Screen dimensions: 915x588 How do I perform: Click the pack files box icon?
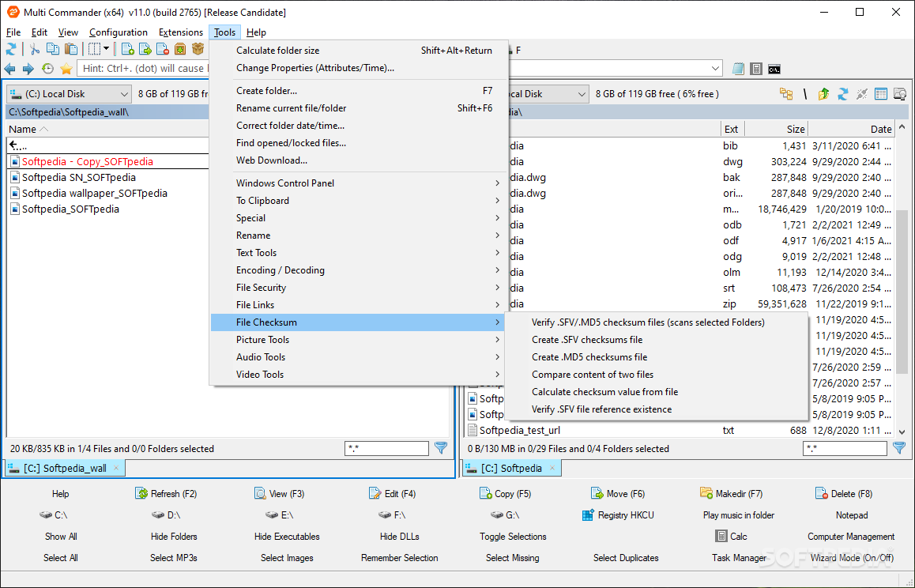click(x=180, y=50)
